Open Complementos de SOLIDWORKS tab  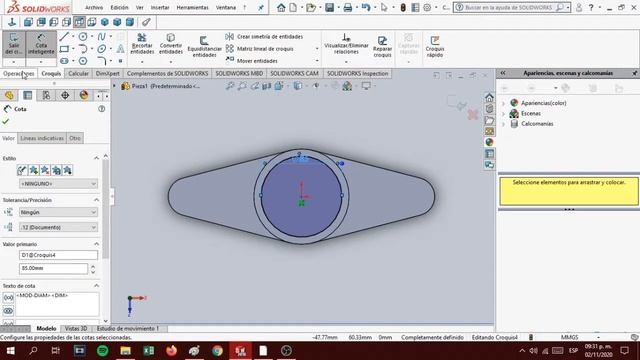pos(167,73)
